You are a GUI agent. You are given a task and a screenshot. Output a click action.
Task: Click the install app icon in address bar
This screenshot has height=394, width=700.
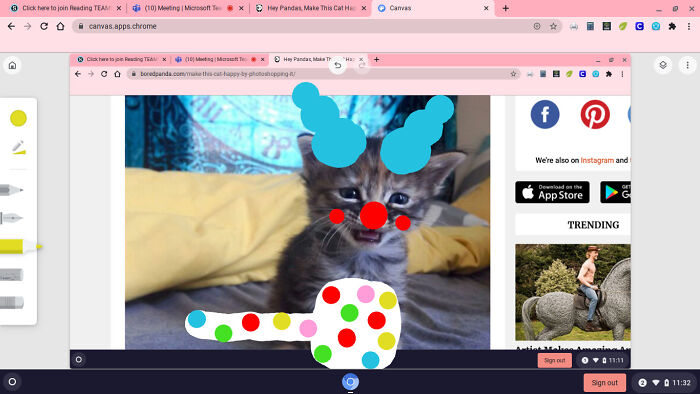537,26
